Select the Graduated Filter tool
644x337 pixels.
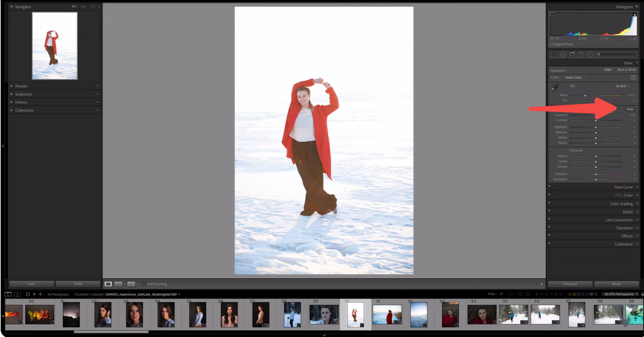[x=581, y=54]
